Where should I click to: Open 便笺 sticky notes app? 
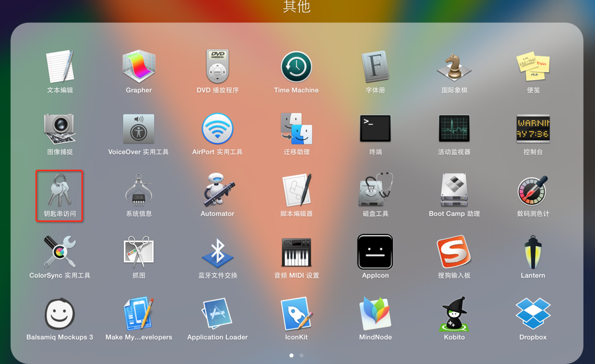(533, 67)
